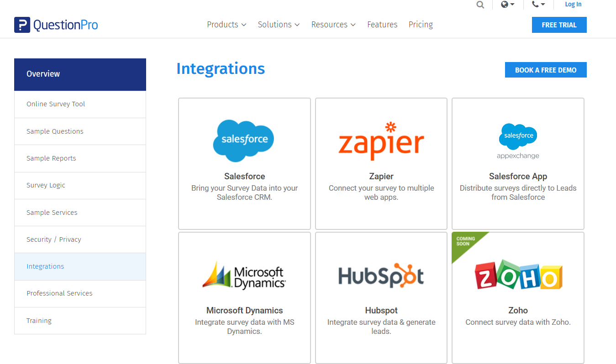Click the Zoho logo

click(x=518, y=275)
